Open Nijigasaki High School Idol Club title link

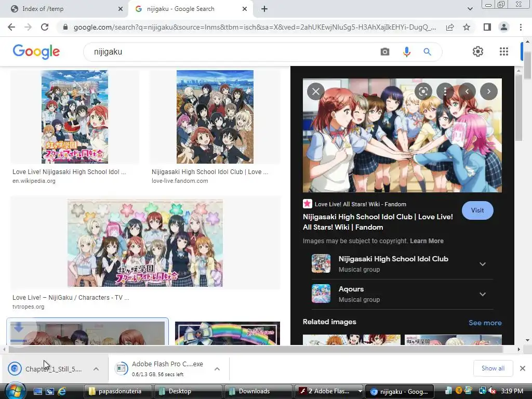pos(378,222)
